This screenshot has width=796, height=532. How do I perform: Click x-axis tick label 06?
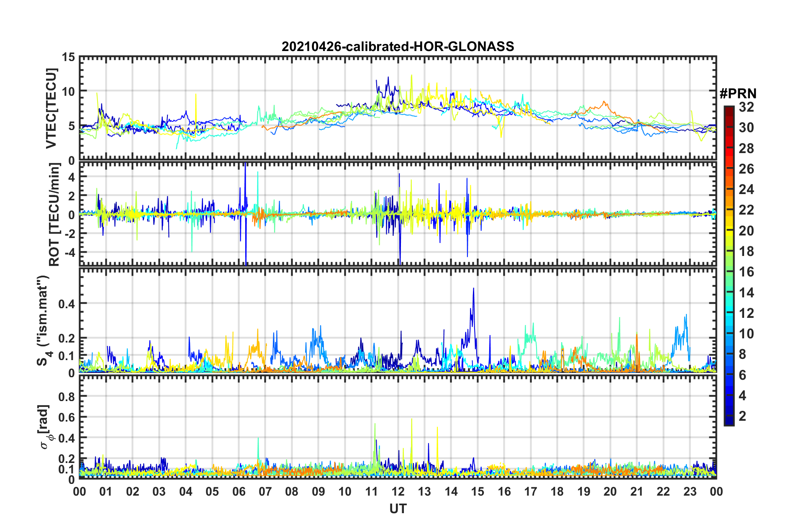tap(239, 491)
